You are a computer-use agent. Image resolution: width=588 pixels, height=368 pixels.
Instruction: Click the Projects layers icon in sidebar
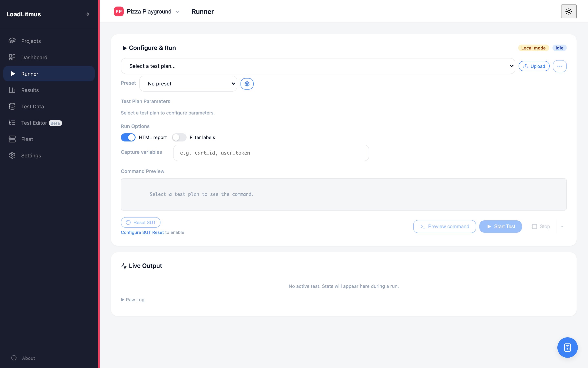pyautogui.click(x=12, y=40)
